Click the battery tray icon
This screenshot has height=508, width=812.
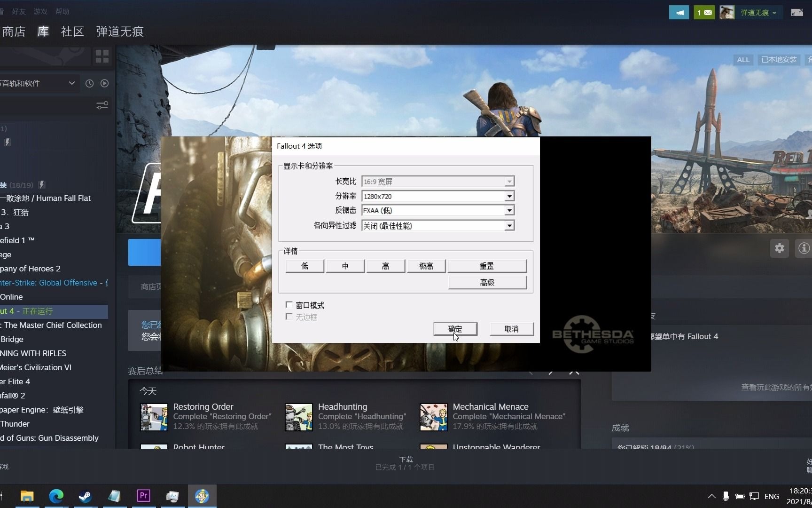coord(740,496)
